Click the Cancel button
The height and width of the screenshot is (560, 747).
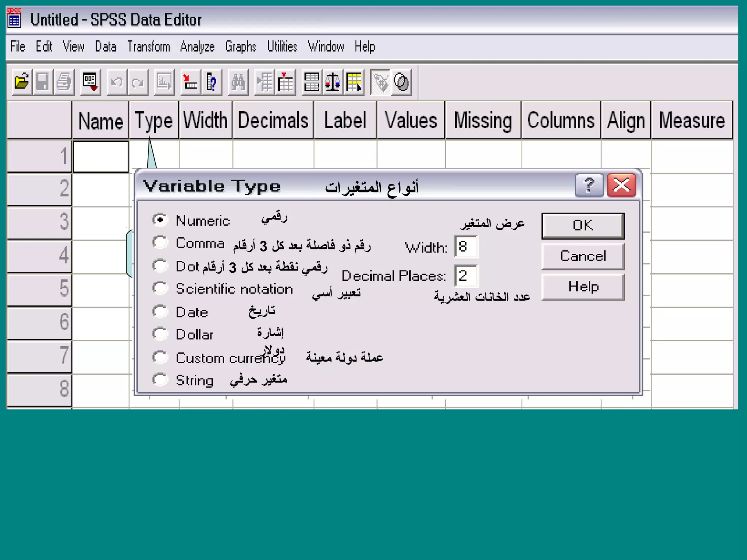pos(583,256)
